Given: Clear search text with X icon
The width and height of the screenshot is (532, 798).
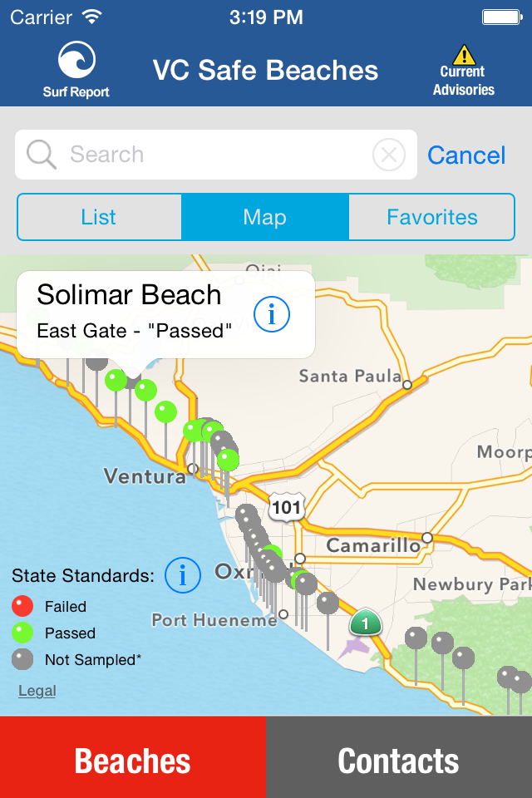Looking at the screenshot, I should click(x=388, y=155).
